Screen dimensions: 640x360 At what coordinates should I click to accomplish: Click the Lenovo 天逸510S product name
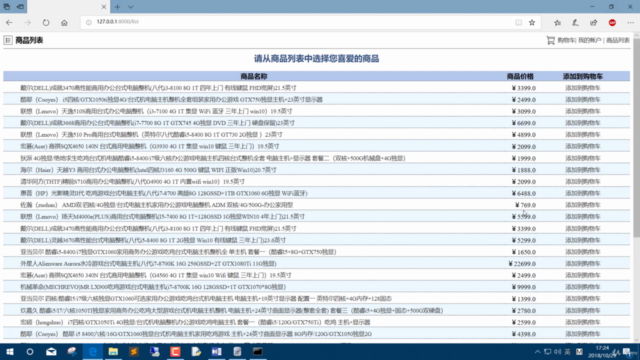156,111
